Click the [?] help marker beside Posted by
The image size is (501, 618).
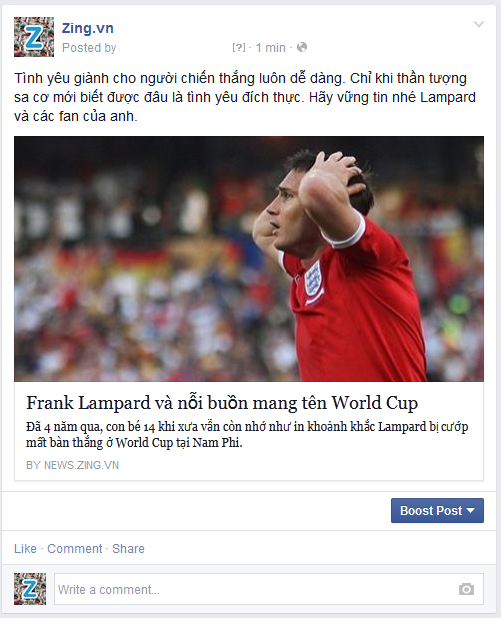point(238,48)
